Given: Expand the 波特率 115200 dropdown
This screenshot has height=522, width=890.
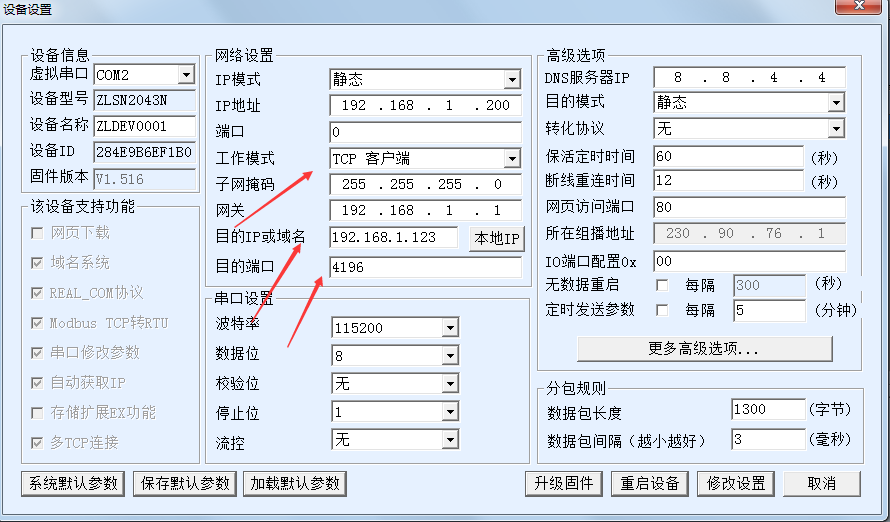Looking at the screenshot, I should tap(450, 328).
